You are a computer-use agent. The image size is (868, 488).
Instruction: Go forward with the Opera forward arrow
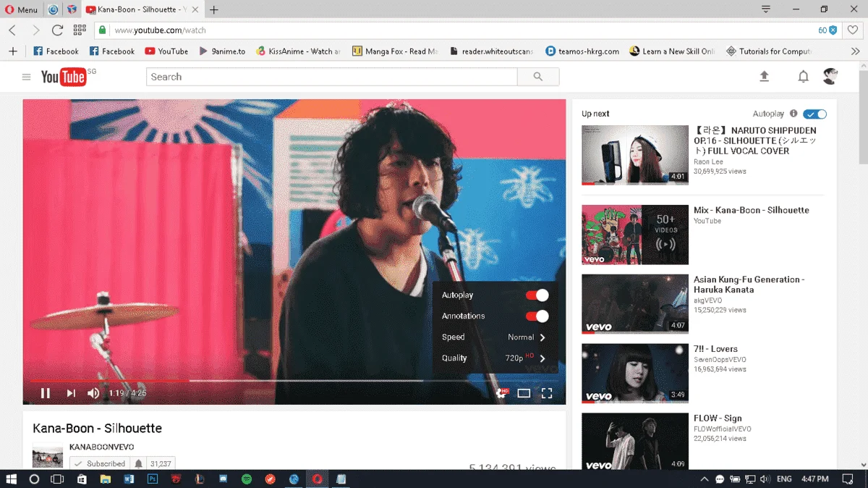35,30
